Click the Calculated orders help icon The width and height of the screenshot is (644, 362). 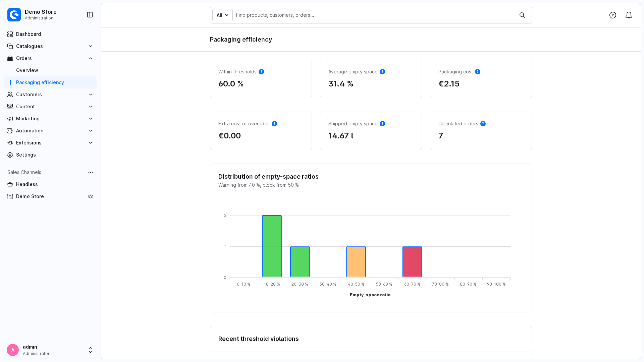coord(483,124)
